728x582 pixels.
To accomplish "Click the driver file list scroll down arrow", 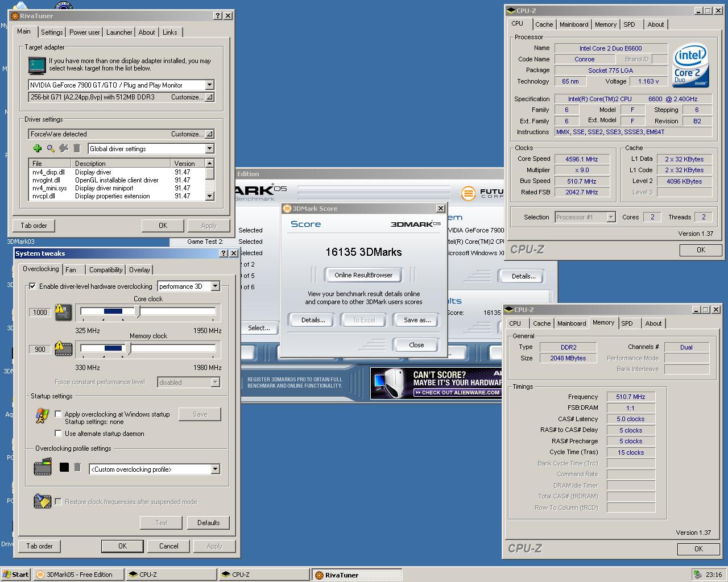I will pyautogui.click(x=210, y=196).
